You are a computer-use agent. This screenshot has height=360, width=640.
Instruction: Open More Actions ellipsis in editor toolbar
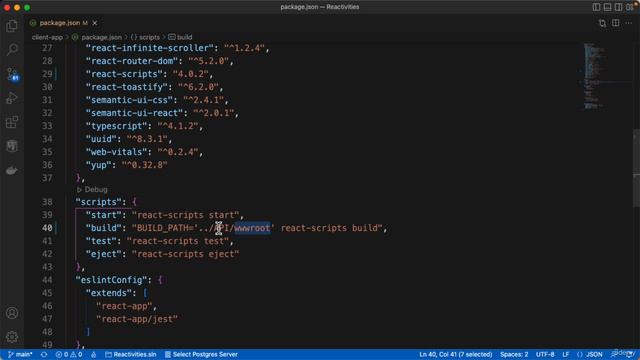coord(629,23)
